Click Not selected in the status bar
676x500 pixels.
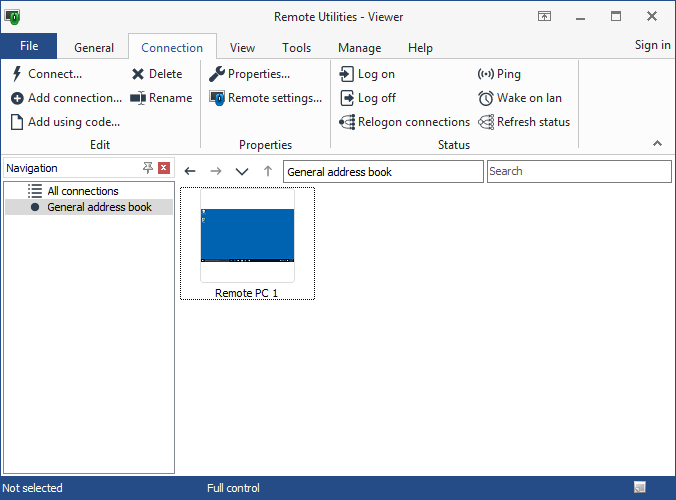[32, 488]
